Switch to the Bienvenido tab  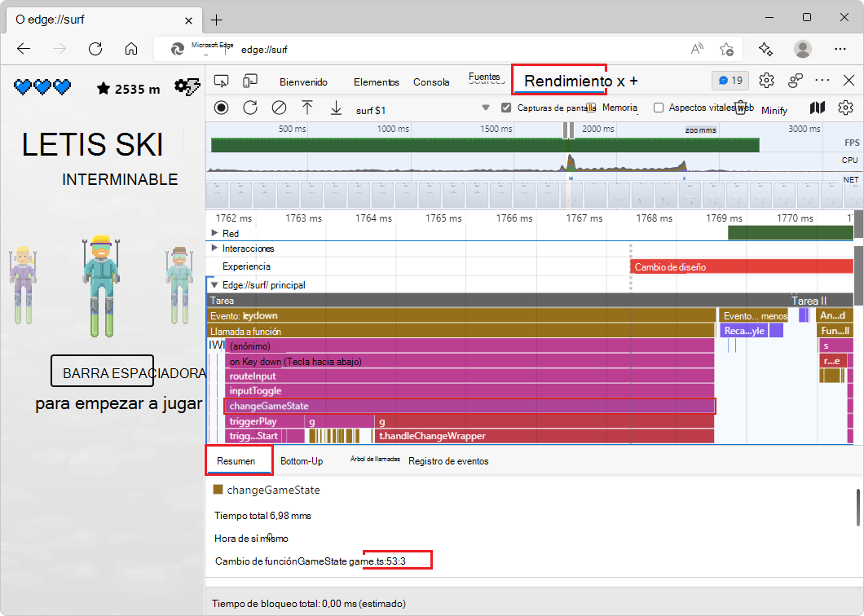coord(303,82)
